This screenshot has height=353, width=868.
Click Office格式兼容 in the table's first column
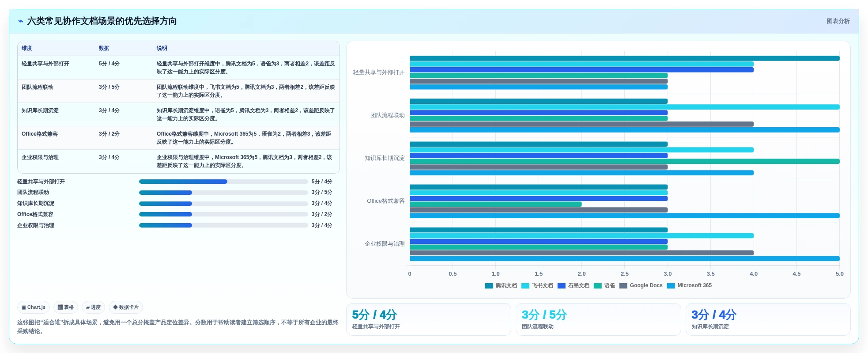pos(40,134)
